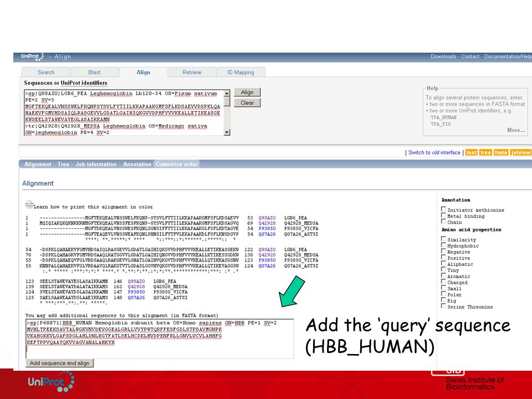Click the printer icon near alignment
Image resolution: width=532 pixels, height=399 pixels.
[x=29, y=204]
